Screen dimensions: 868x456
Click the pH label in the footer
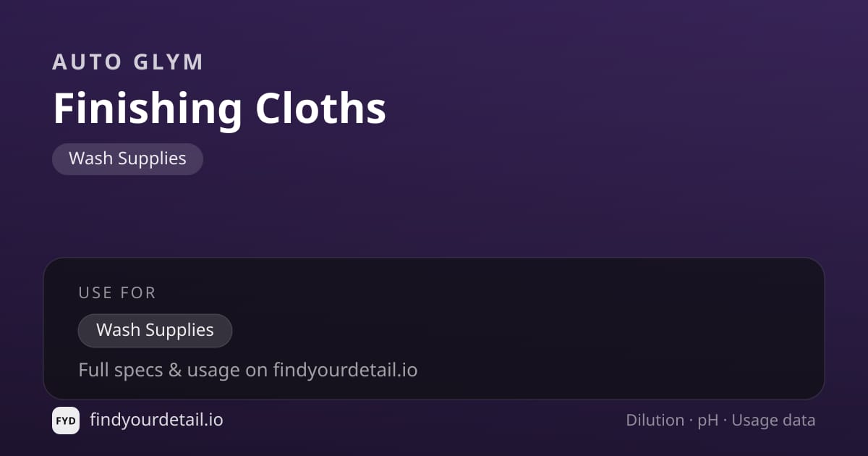708,421
